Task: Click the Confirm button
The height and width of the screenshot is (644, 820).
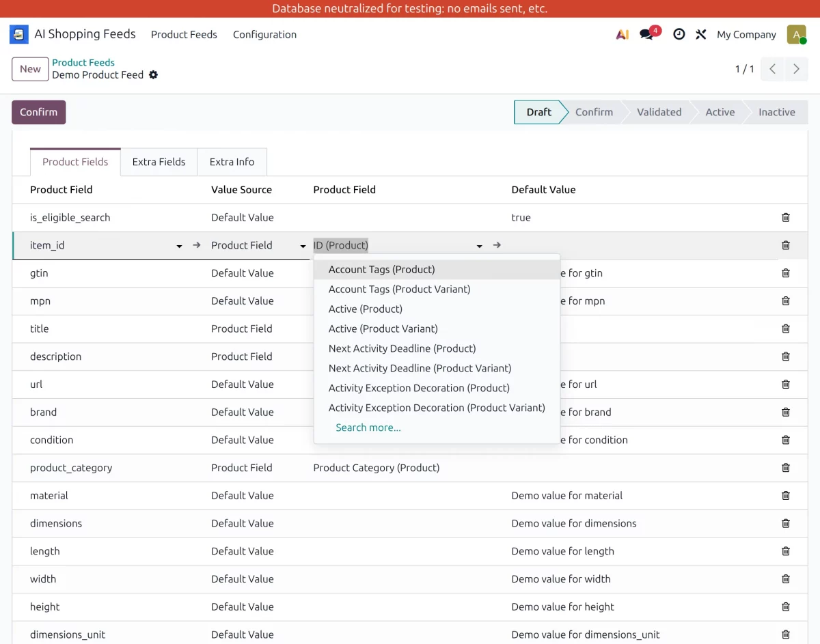Action: tap(38, 112)
